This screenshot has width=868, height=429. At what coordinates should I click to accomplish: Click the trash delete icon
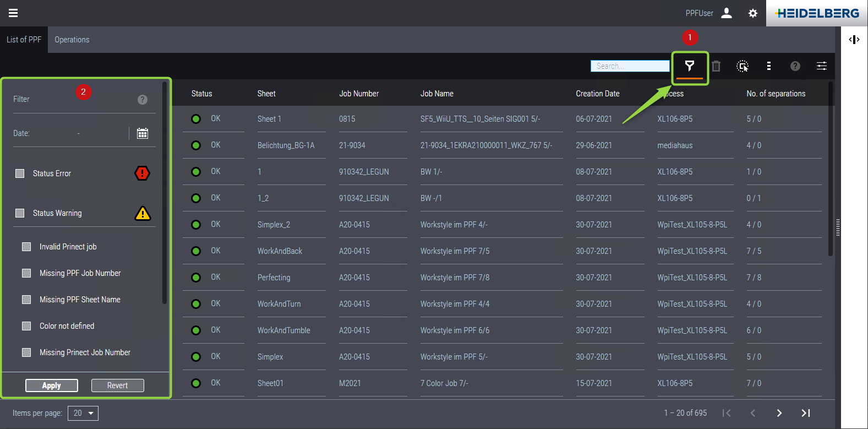pyautogui.click(x=716, y=66)
